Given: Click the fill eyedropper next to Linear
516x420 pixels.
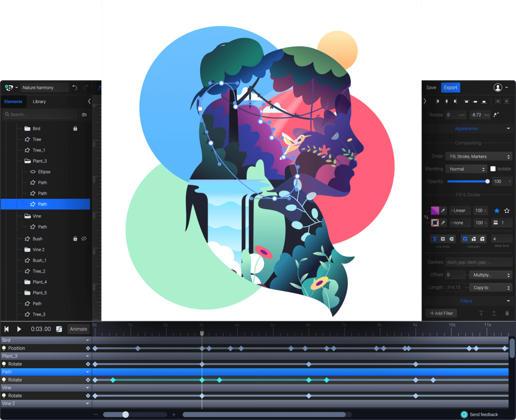Looking at the screenshot, I should coord(444,211).
